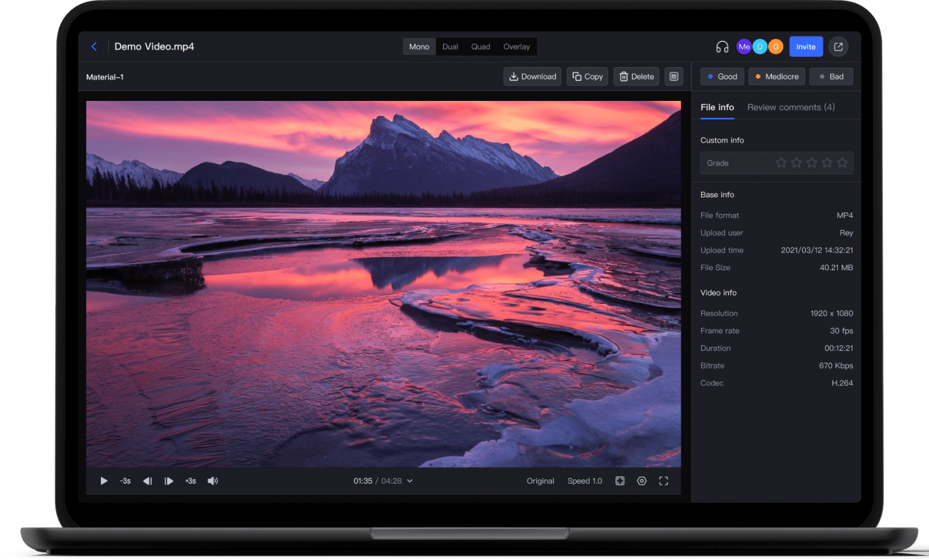Open the external share icon next to Invite

pyautogui.click(x=838, y=47)
